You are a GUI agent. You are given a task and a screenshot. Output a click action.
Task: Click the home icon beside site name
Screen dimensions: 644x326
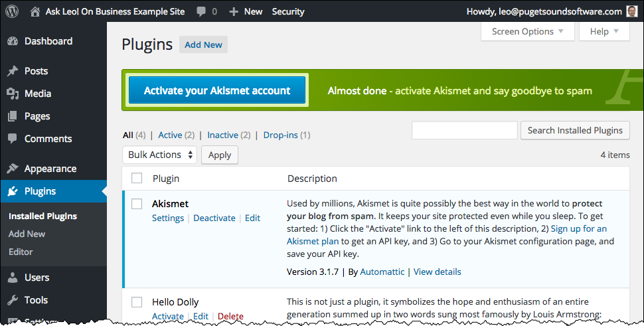point(35,12)
